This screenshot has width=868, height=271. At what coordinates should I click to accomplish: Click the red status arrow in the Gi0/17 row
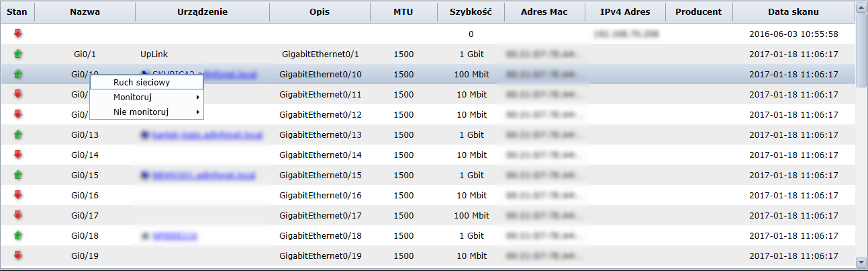pyautogui.click(x=17, y=215)
